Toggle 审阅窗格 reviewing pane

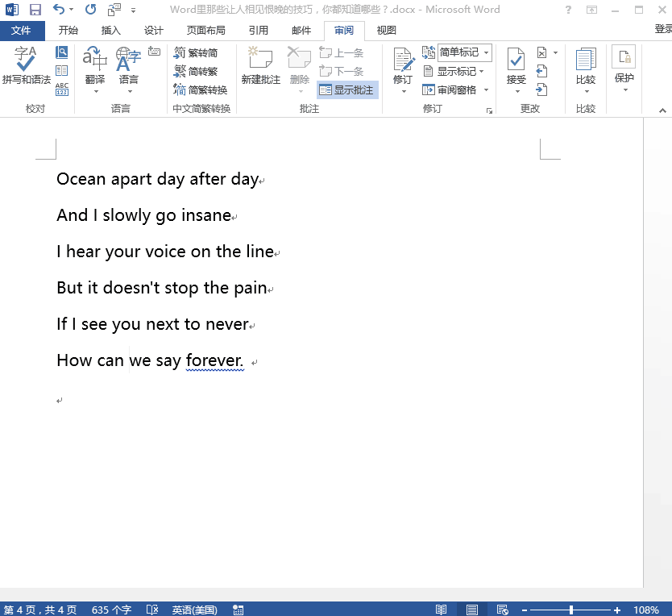pos(449,89)
